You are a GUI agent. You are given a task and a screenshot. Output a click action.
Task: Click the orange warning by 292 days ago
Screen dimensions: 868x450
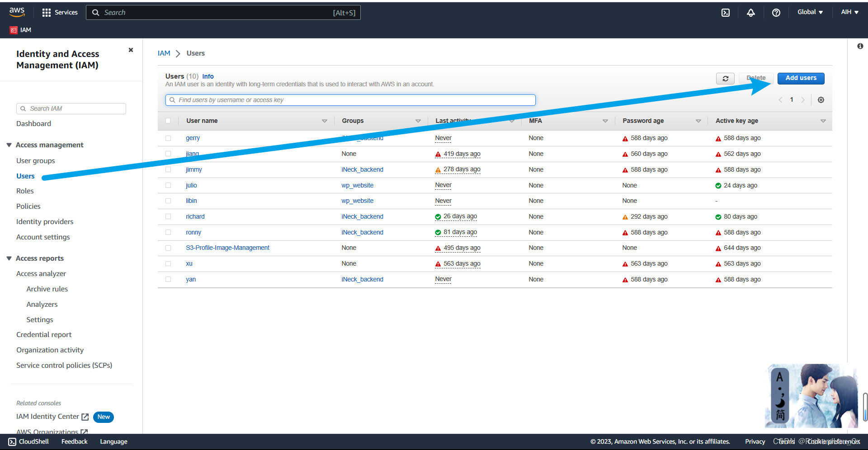point(625,217)
